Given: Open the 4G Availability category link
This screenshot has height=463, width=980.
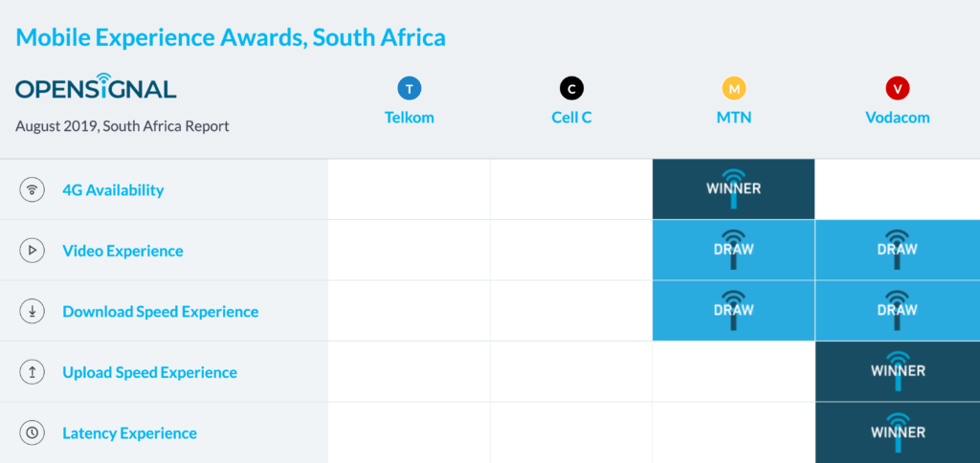Looking at the screenshot, I should (113, 189).
